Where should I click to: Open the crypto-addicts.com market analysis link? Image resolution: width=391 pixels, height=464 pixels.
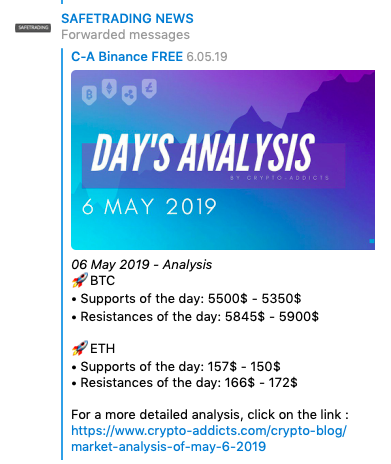point(209,439)
